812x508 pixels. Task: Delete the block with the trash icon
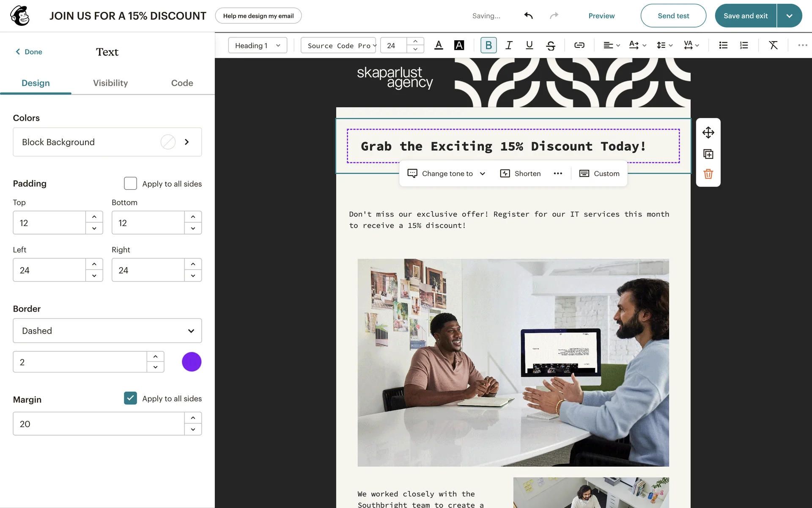click(x=708, y=174)
